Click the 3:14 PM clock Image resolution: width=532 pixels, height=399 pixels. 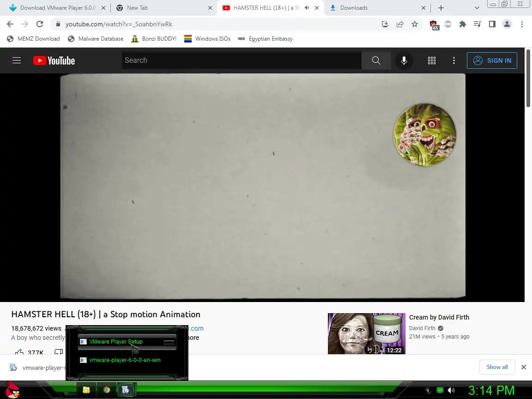pyautogui.click(x=492, y=390)
